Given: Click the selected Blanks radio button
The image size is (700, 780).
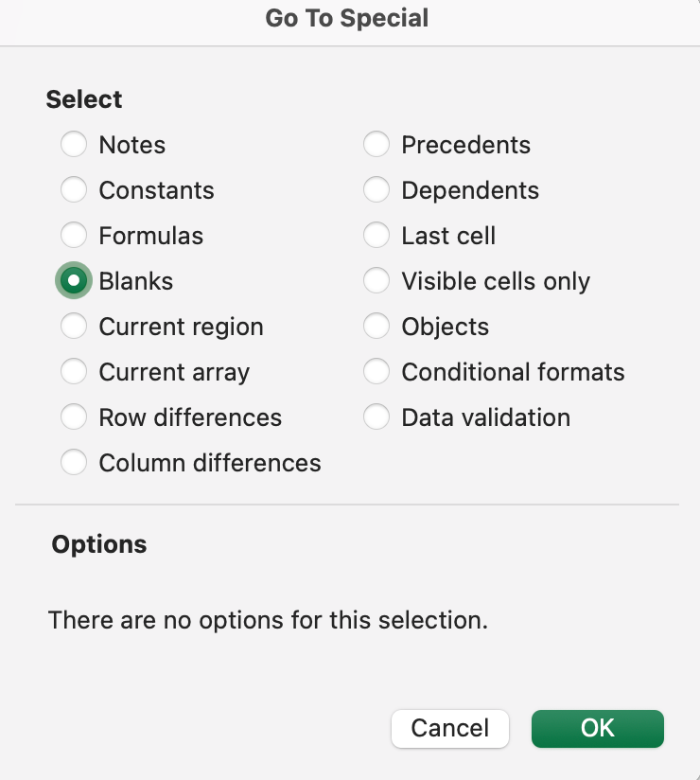Looking at the screenshot, I should [74, 281].
